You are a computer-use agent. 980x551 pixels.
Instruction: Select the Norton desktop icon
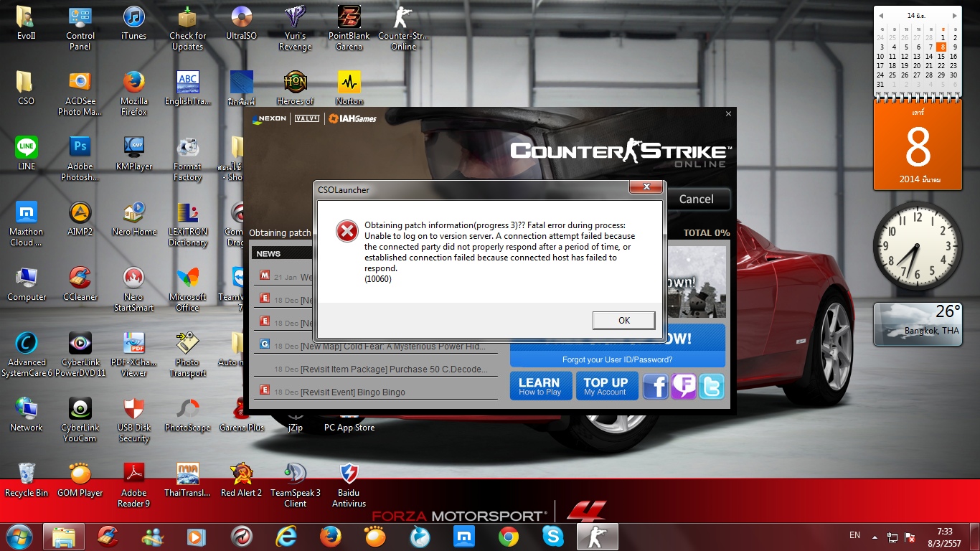pos(349,88)
